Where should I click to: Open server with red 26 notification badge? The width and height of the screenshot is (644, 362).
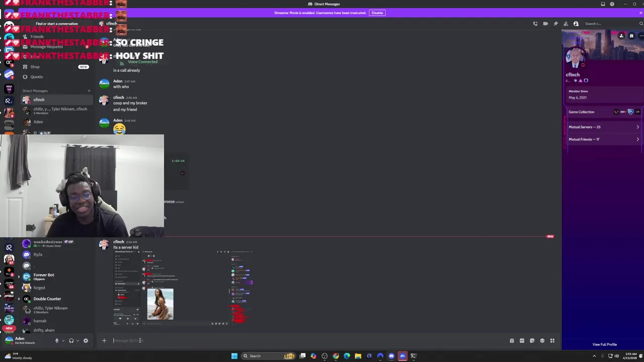[9, 285]
